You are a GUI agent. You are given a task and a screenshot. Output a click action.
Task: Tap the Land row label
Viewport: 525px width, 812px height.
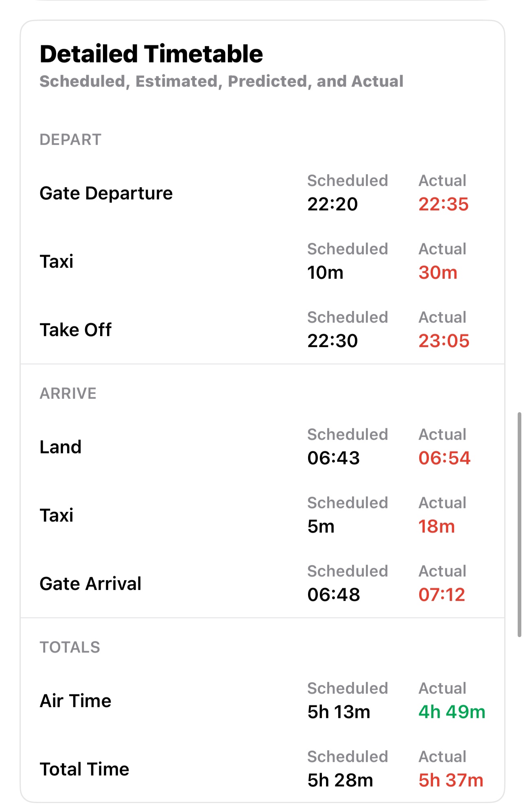pyautogui.click(x=61, y=447)
